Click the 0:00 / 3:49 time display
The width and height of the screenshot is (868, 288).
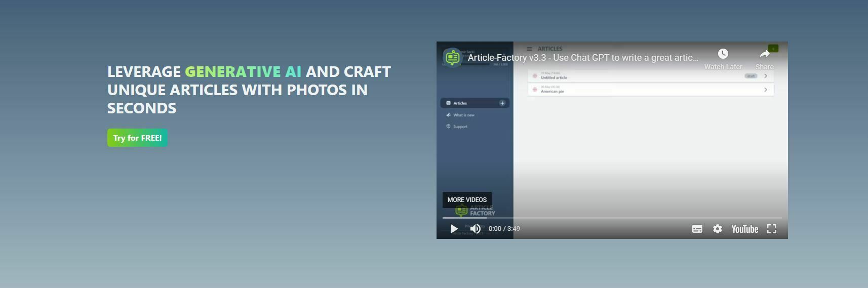[x=504, y=229]
